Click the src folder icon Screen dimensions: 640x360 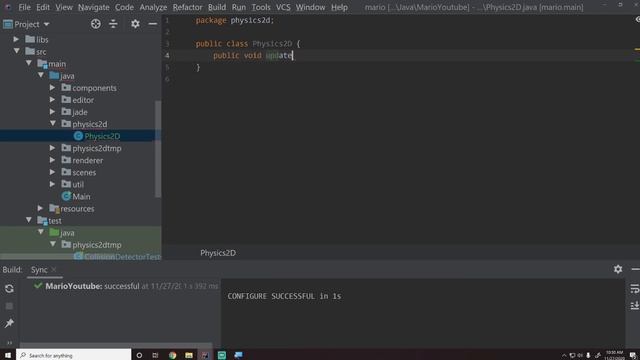(30, 51)
